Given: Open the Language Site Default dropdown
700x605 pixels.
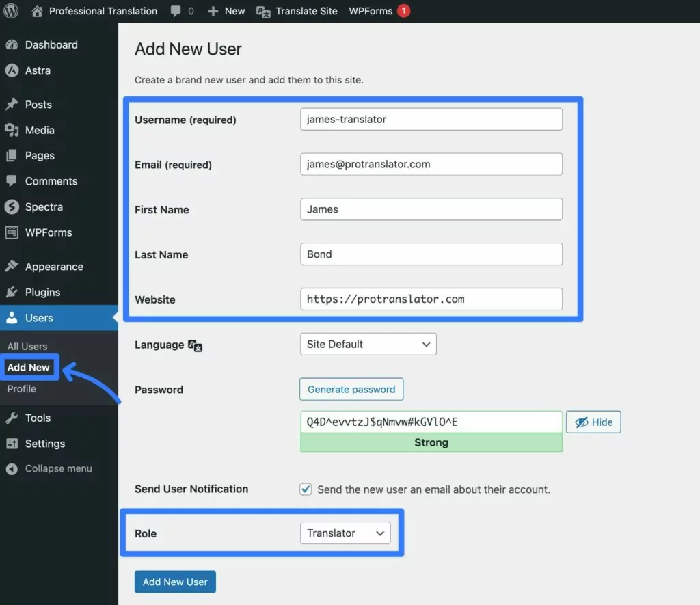Looking at the screenshot, I should (x=368, y=345).
